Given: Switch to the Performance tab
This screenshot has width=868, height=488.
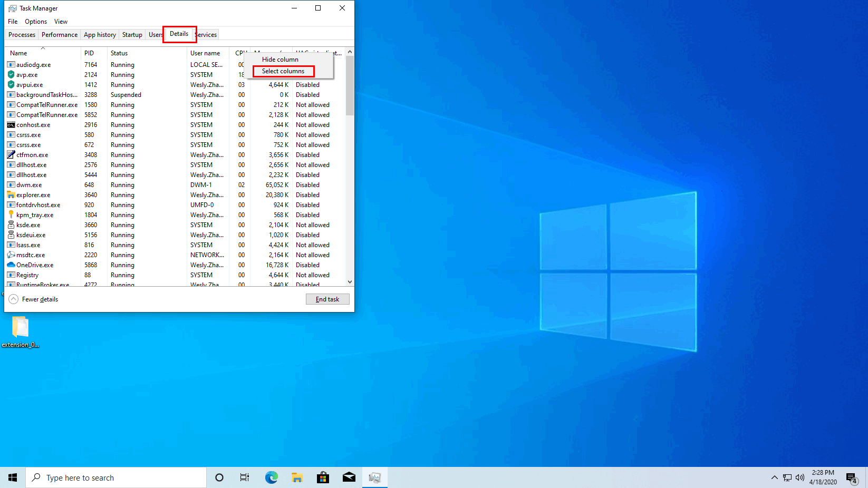Looking at the screenshot, I should coord(60,35).
